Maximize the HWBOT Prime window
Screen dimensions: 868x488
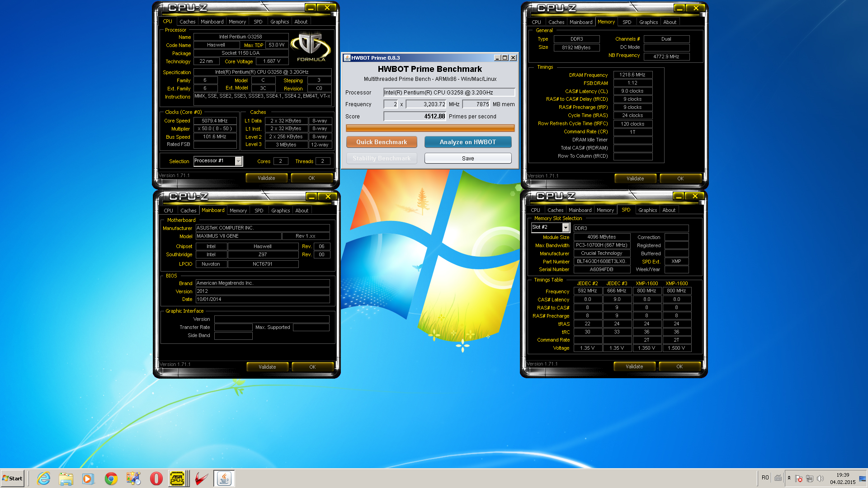pyautogui.click(x=505, y=58)
